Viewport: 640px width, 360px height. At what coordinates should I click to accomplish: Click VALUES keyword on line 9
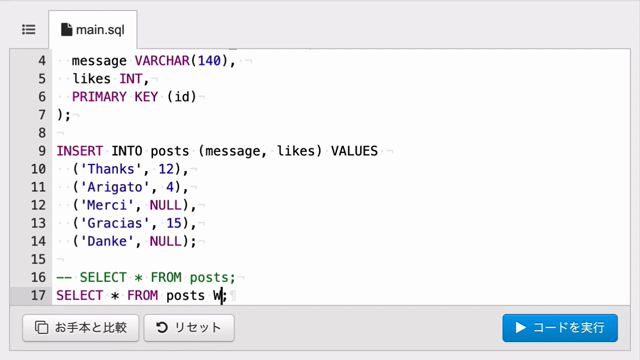tap(354, 151)
